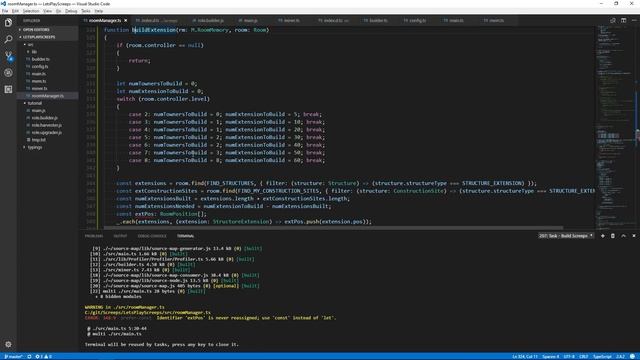
Task: Click the TypeScript version number in status bar
Action: (620, 357)
